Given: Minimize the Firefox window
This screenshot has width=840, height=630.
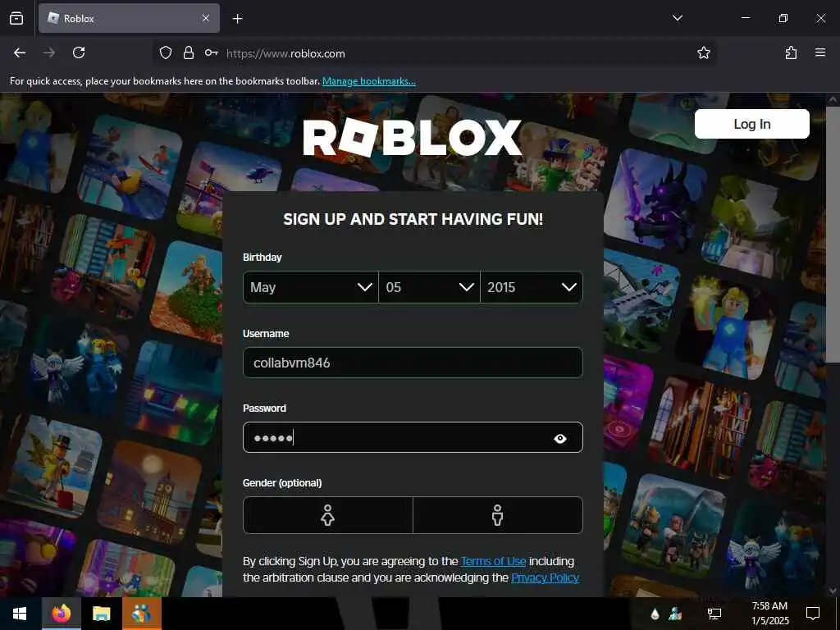Looking at the screenshot, I should pos(745,18).
